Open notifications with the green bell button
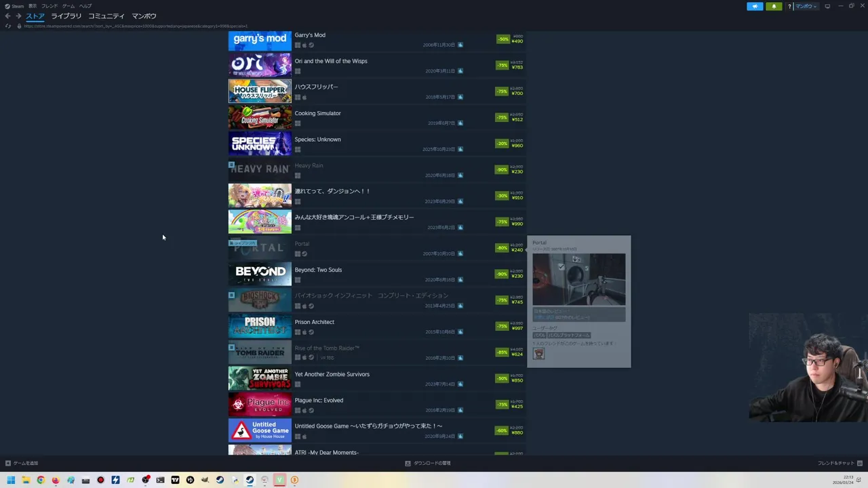This screenshot has height=488, width=868. 774,6
